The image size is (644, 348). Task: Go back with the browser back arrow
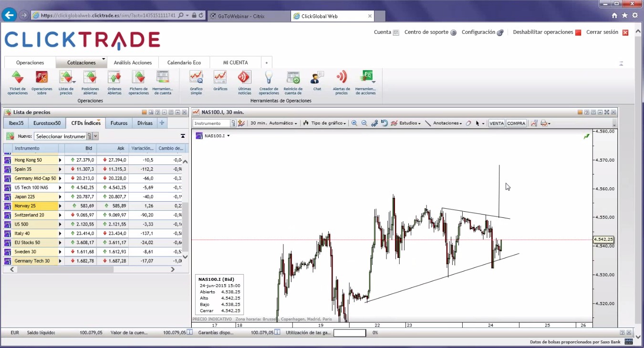pyautogui.click(x=9, y=15)
